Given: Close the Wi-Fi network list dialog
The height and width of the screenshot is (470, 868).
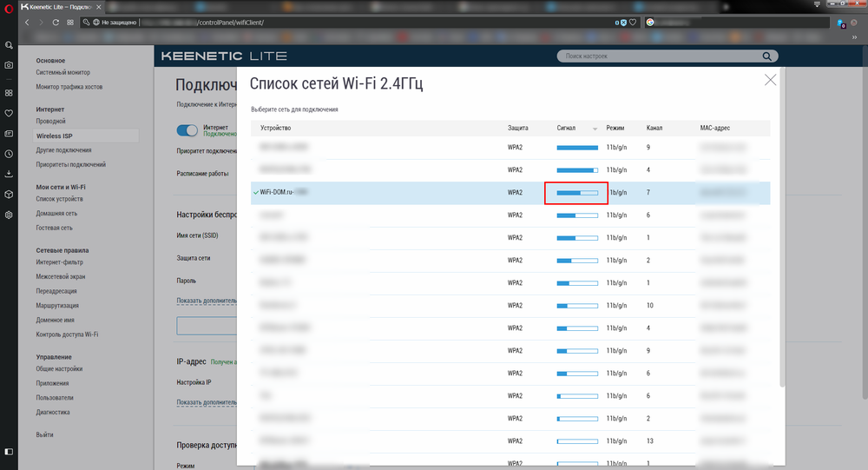Looking at the screenshot, I should coord(770,80).
